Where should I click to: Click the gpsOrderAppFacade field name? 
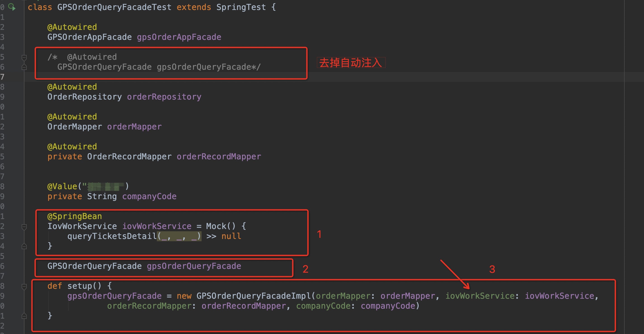(x=179, y=37)
